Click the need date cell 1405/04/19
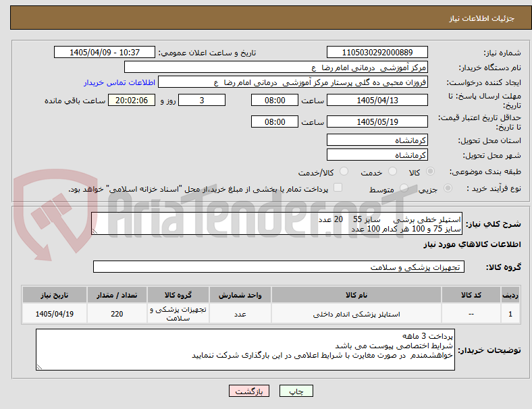 (54, 314)
